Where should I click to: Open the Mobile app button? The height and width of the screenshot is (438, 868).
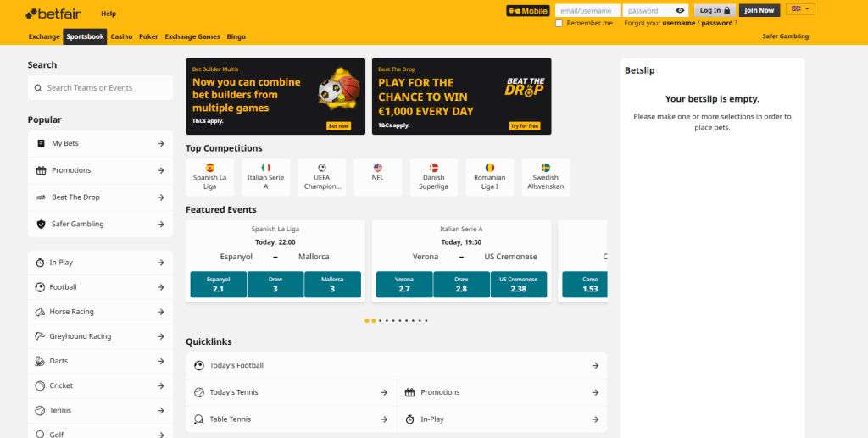(527, 10)
